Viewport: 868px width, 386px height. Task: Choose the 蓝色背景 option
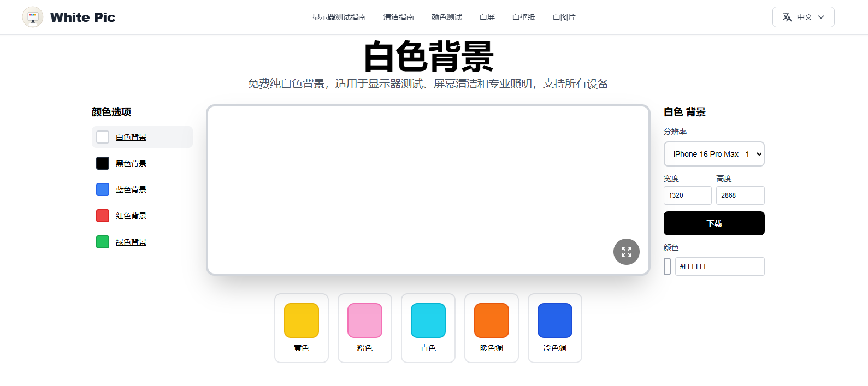point(131,189)
